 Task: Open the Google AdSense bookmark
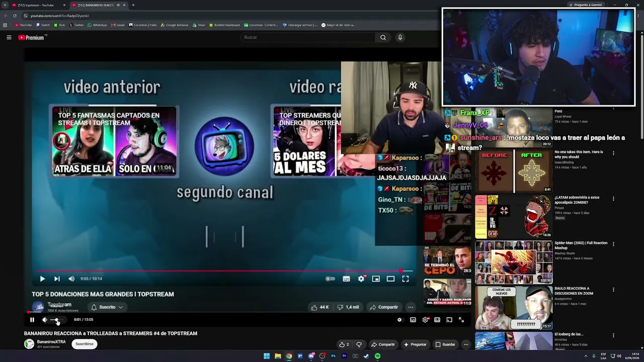pos(175,25)
